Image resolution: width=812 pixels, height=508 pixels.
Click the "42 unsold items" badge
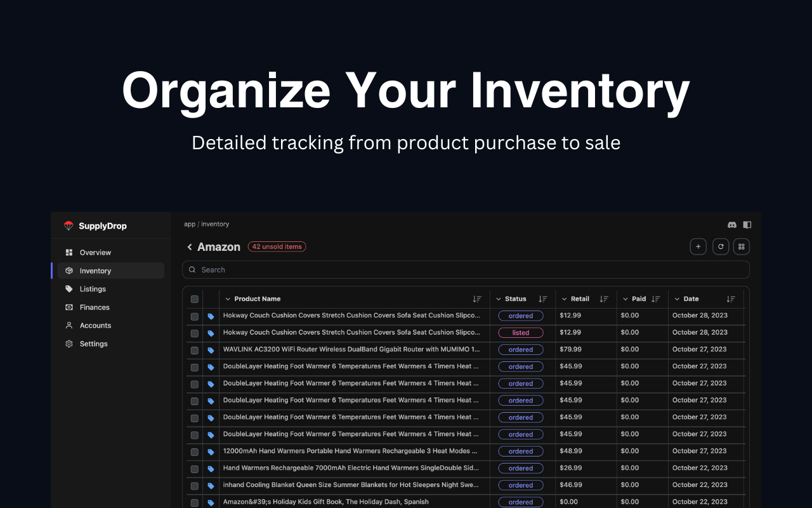click(277, 246)
